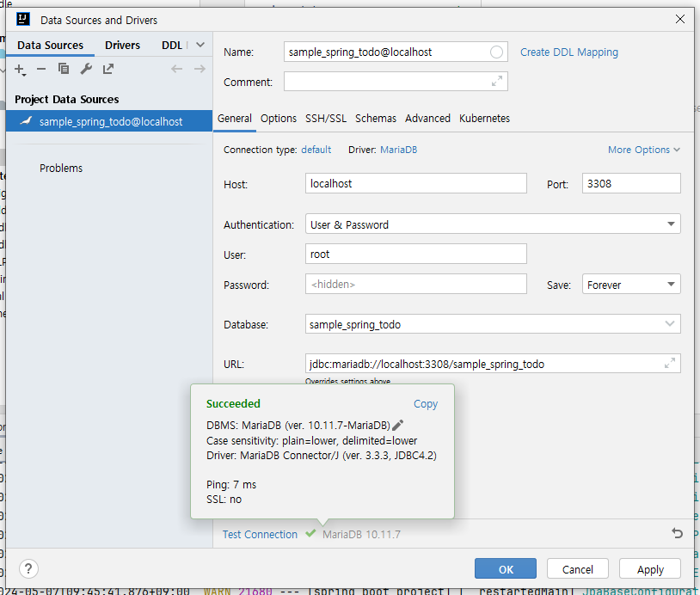Viewport: 700px width, 595px height.
Task: Click the 'SSL: no' line
Action: [224, 499]
